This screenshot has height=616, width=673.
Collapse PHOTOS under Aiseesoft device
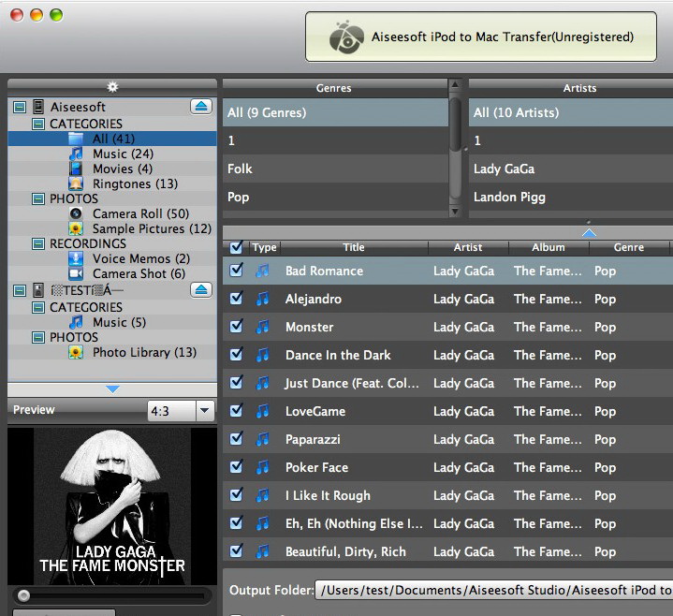tap(38, 198)
